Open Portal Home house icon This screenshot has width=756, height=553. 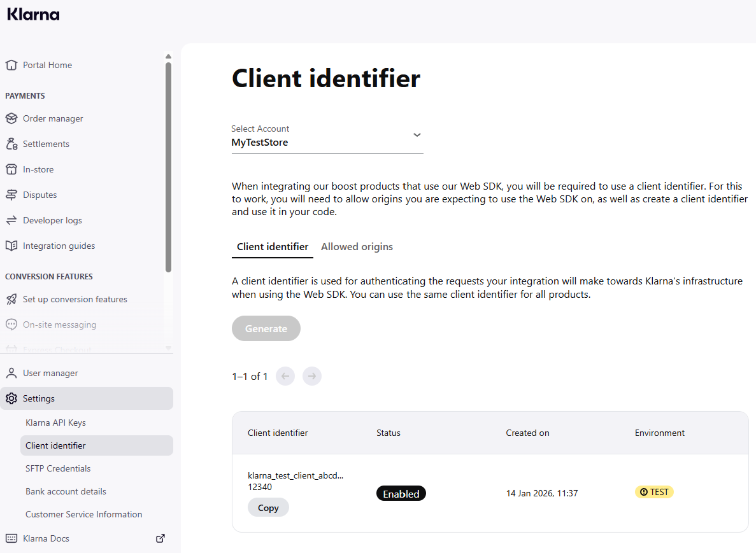[11, 65]
